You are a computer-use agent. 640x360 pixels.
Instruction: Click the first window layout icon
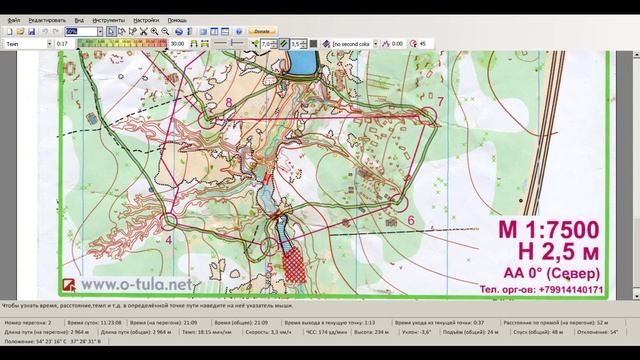click(x=203, y=31)
